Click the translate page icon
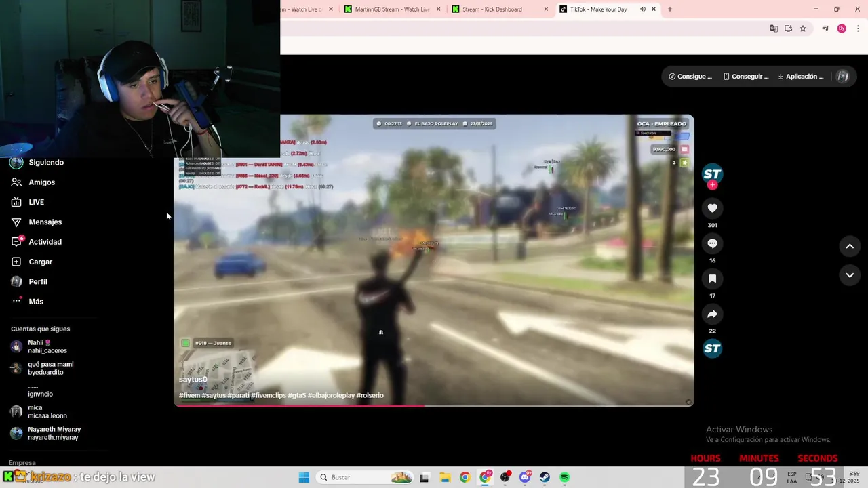This screenshot has width=868, height=488. coord(774,28)
